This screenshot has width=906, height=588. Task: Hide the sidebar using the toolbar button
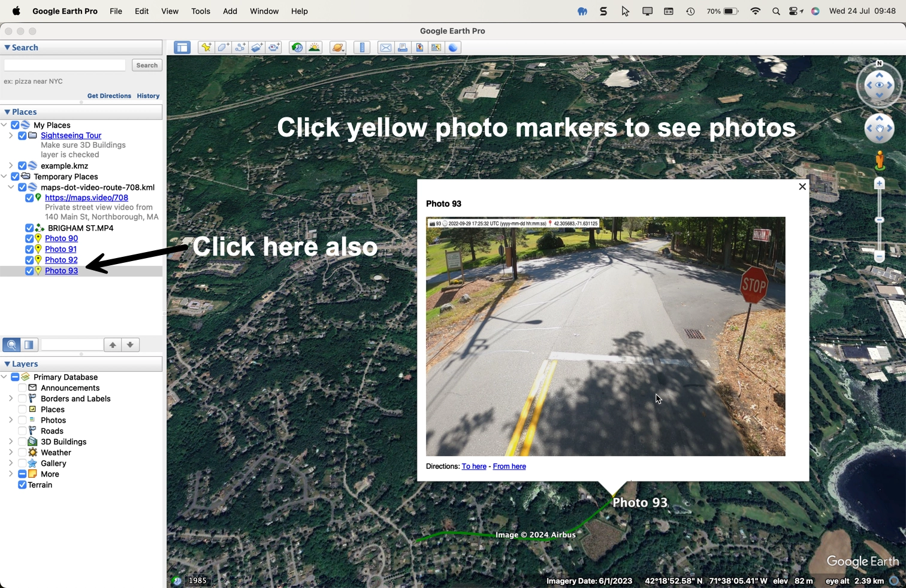coord(182,47)
